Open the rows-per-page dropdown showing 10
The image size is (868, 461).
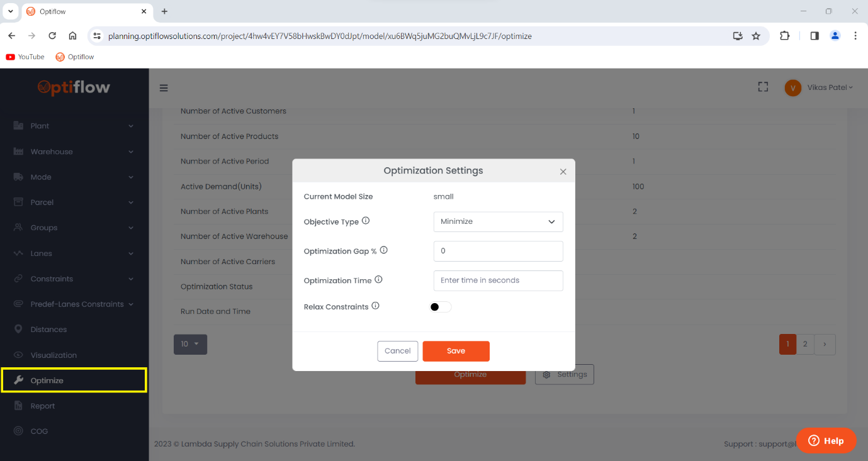pyautogui.click(x=190, y=344)
